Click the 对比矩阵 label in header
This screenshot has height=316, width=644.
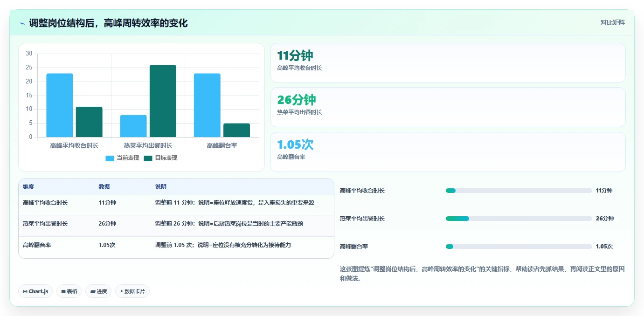612,22
